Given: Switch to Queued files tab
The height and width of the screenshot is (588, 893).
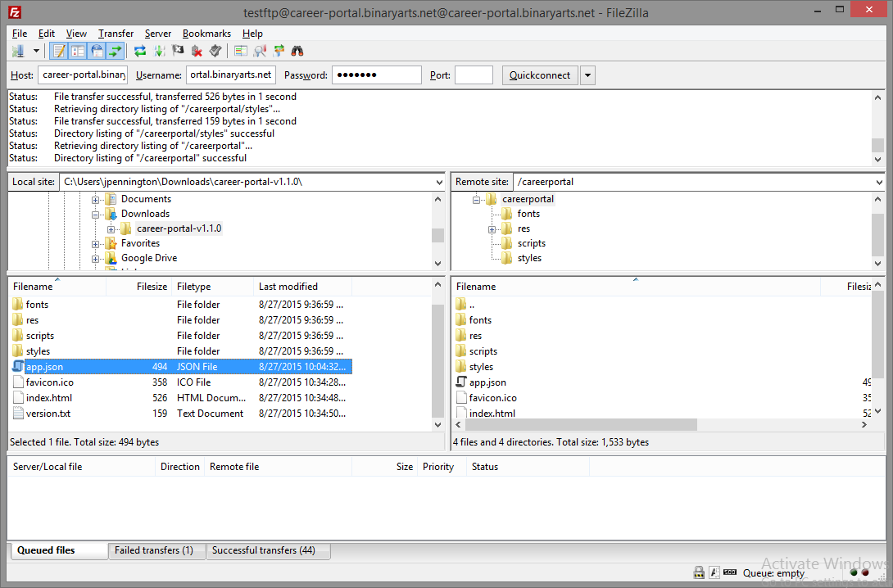Looking at the screenshot, I should [59, 550].
